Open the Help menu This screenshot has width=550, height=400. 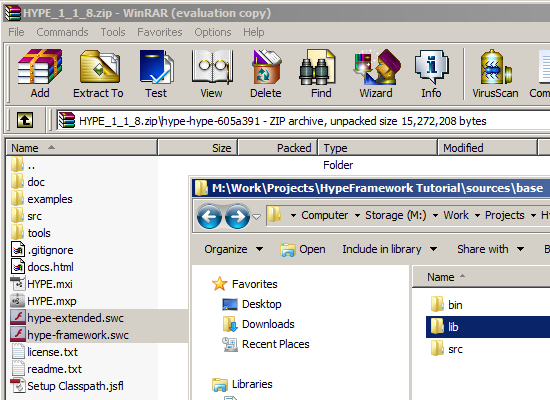(254, 32)
